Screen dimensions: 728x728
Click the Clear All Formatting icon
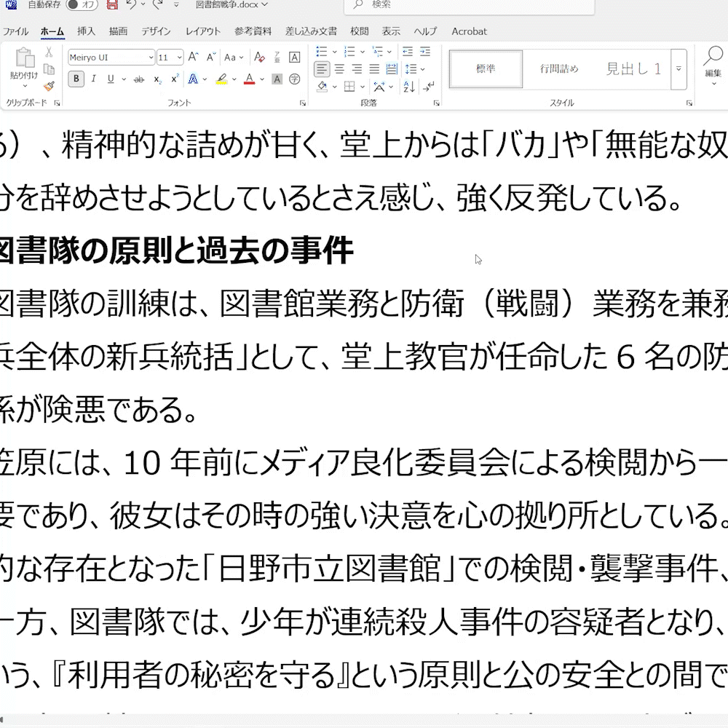tap(256, 58)
